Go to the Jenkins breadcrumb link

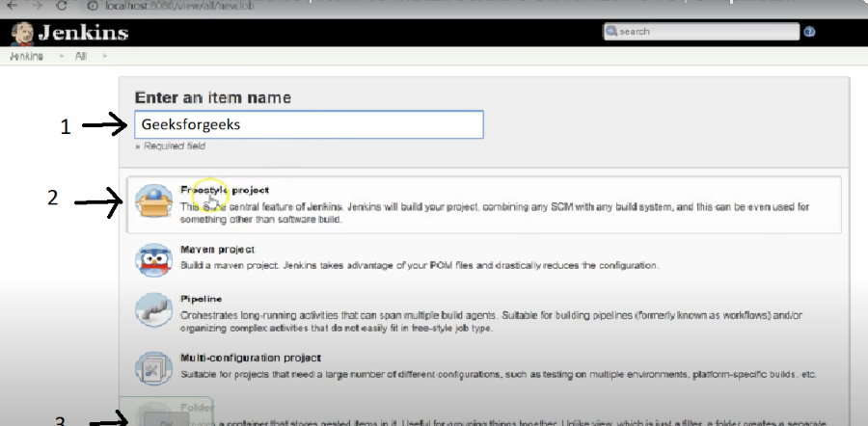point(26,57)
